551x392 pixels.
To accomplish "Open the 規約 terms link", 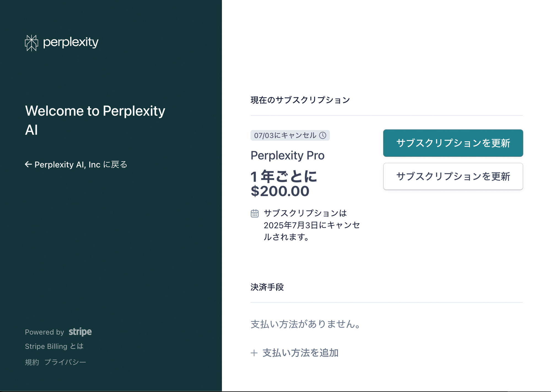I will [32, 362].
